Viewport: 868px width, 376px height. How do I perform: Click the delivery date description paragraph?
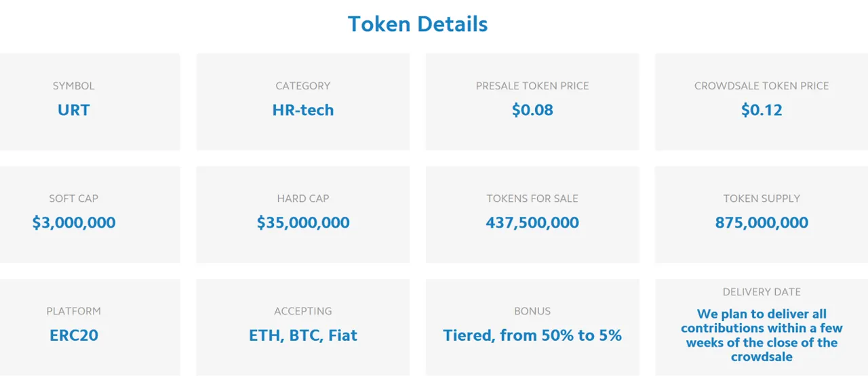tap(762, 335)
